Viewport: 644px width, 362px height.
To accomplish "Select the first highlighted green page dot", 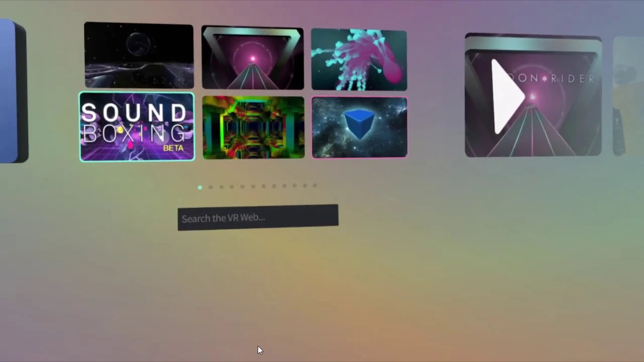I will click(200, 188).
